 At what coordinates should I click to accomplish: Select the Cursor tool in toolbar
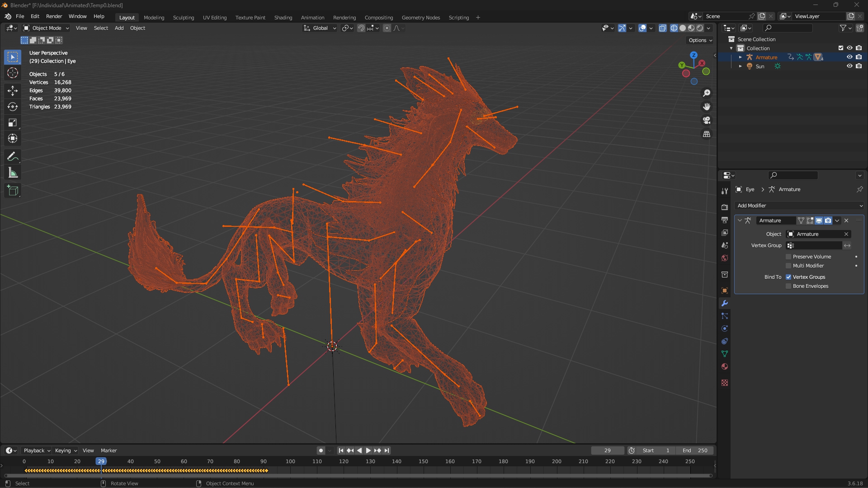pos(13,73)
